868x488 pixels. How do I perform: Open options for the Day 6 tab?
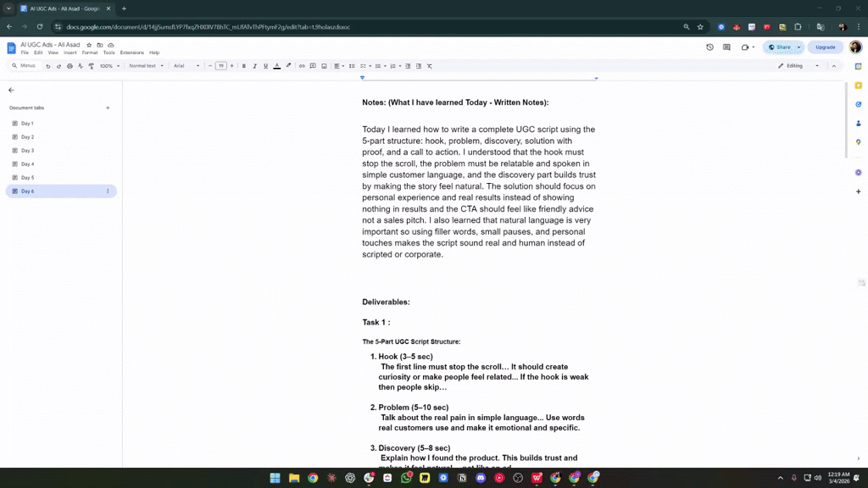coord(108,191)
